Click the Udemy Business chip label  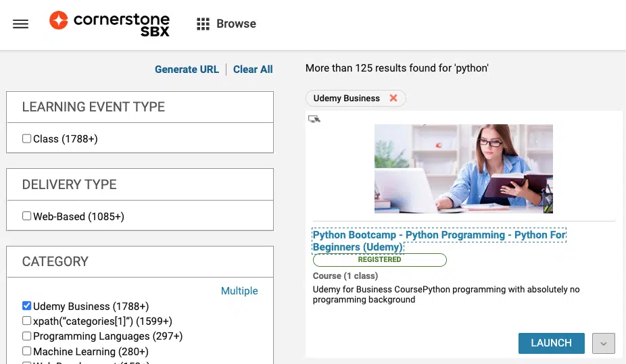(x=347, y=98)
